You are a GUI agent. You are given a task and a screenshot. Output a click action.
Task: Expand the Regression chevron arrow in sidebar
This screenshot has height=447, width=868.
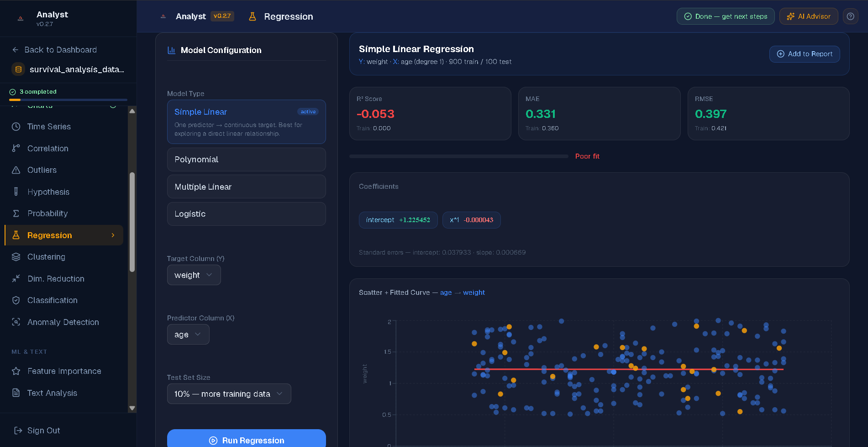pyautogui.click(x=113, y=235)
